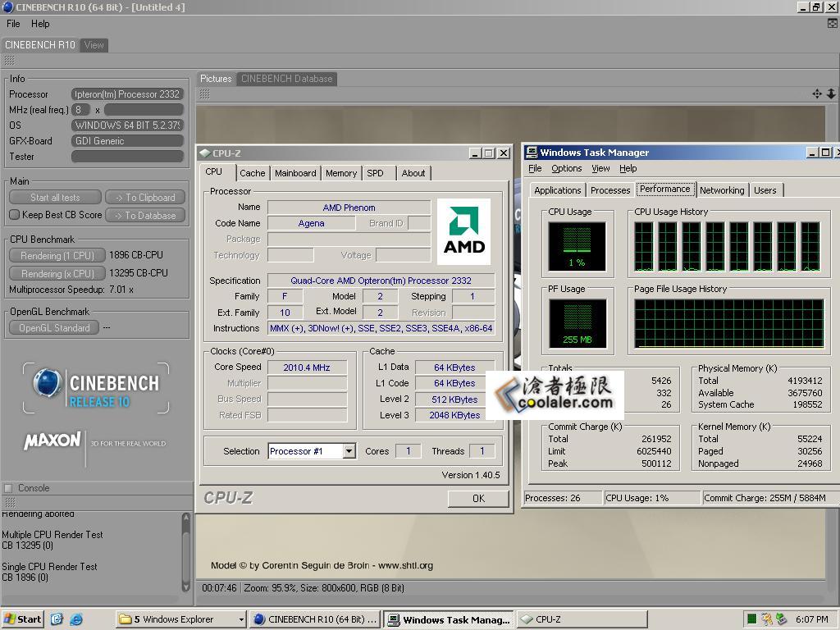This screenshot has height=630, width=840.
Task: Open the Options menu in Task Manager
Action: point(566,168)
